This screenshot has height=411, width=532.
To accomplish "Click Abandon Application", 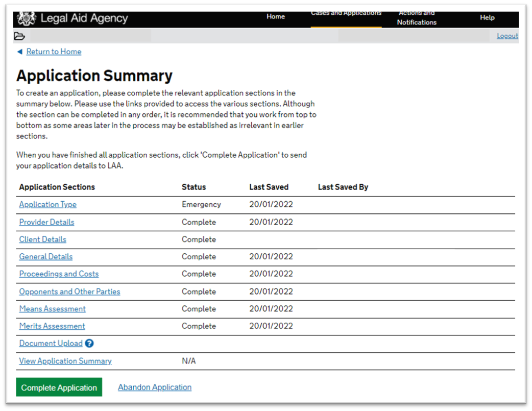I will click(154, 387).
